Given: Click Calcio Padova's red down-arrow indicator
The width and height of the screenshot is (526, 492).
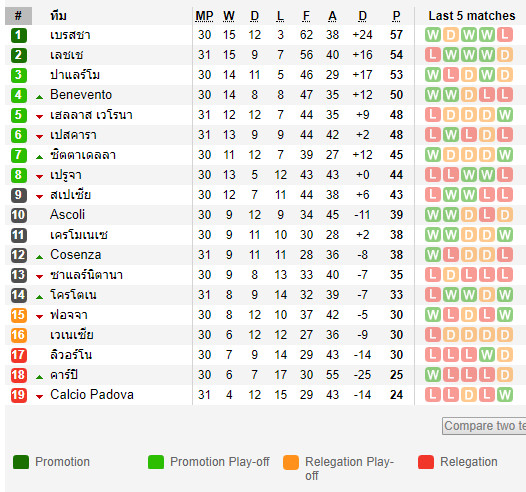Looking at the screenshot, I should click(40, 397).
